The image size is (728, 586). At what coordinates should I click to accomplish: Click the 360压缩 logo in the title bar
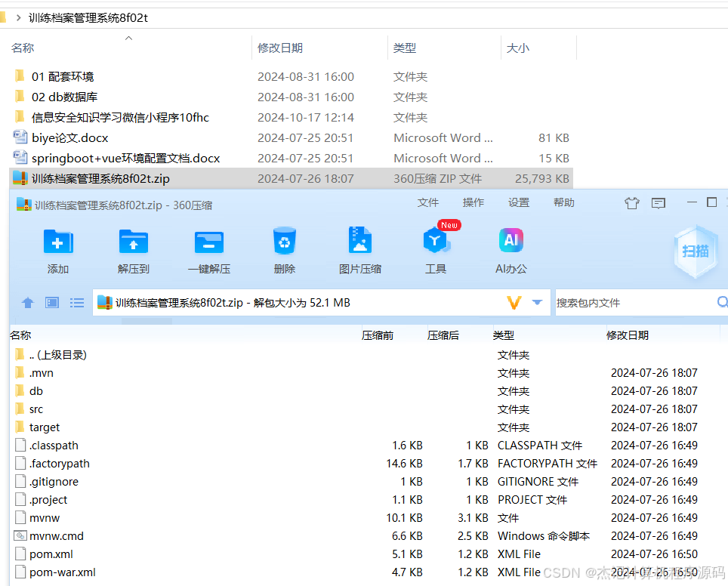23,202
